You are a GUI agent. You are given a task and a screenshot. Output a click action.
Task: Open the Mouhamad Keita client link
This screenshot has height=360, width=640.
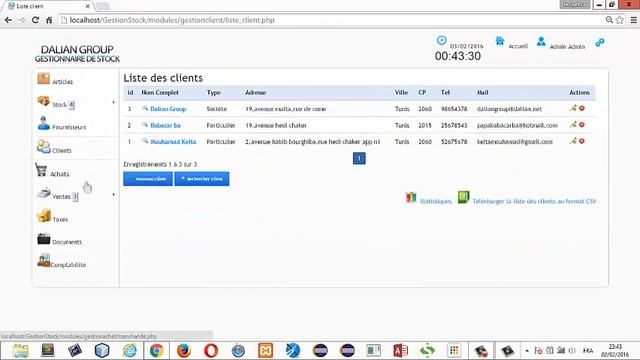tap(173, 142)
